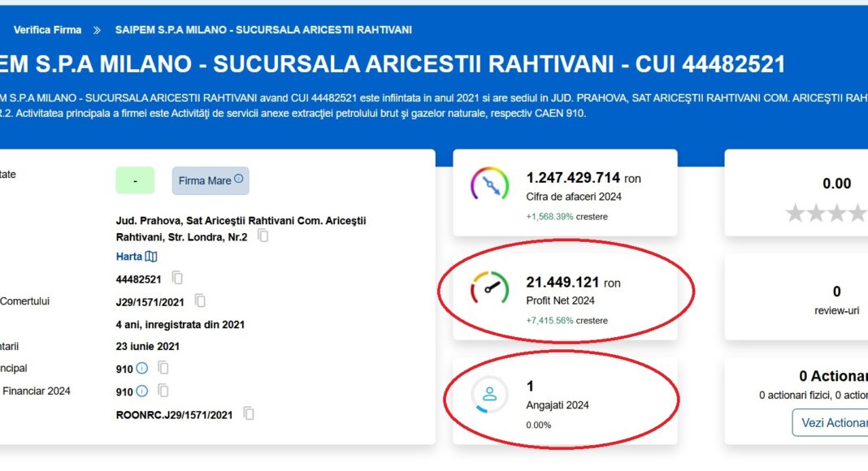The image size is (868, 471).
Task: Click the green dash status badge
Action: tap(135, 181)
